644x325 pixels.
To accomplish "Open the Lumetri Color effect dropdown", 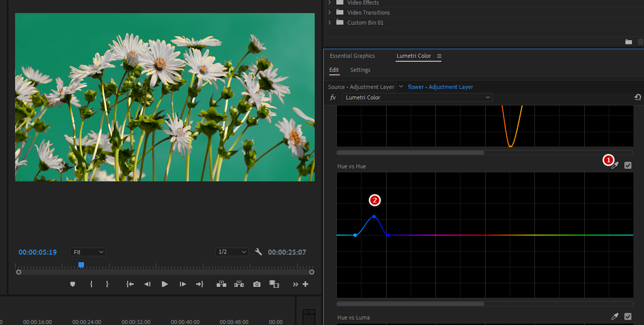I will click(417, 97).
